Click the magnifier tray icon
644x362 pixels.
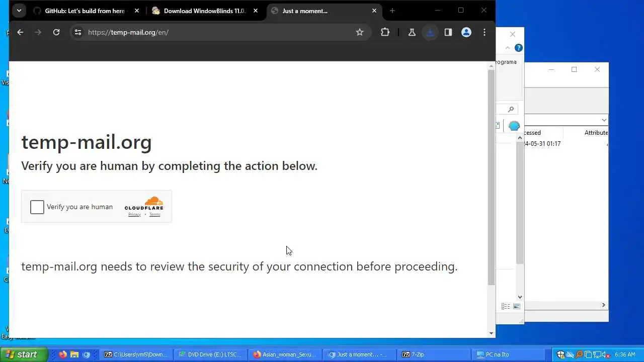click(579, 354)
